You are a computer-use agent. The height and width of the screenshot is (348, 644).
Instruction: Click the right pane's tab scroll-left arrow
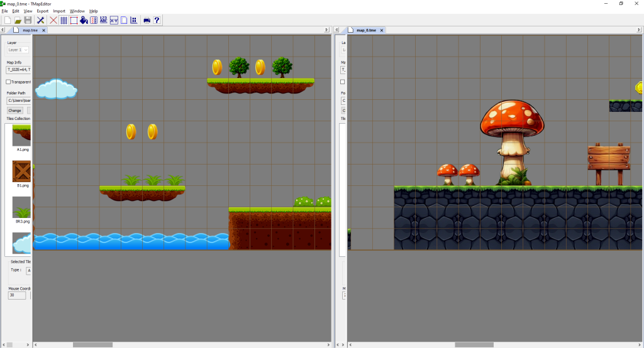[x=337, y=30]
